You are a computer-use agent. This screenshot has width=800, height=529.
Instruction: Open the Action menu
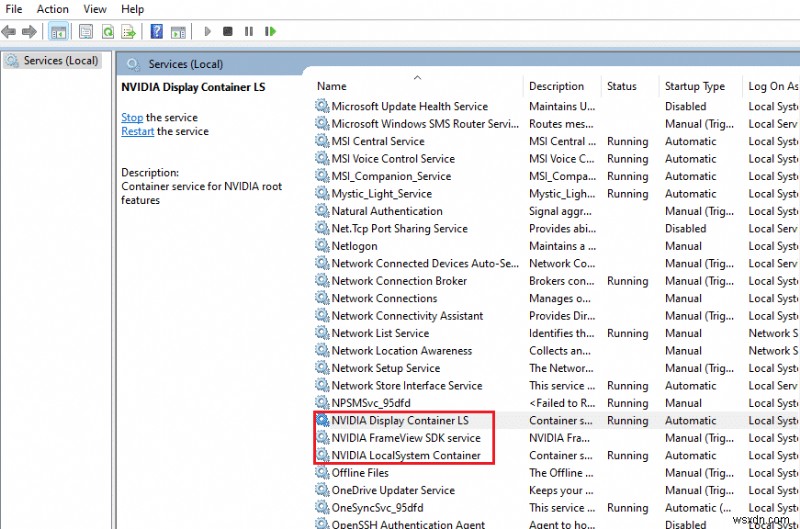pyautogui.click(x=53, y=9)
